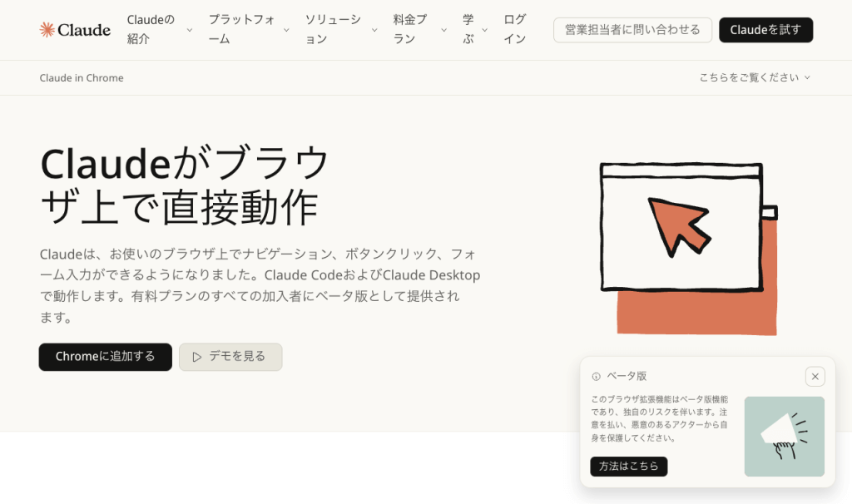Click the Chromeに追加する button
This screenshot has height=504, width=852.
tap(106, 357)
